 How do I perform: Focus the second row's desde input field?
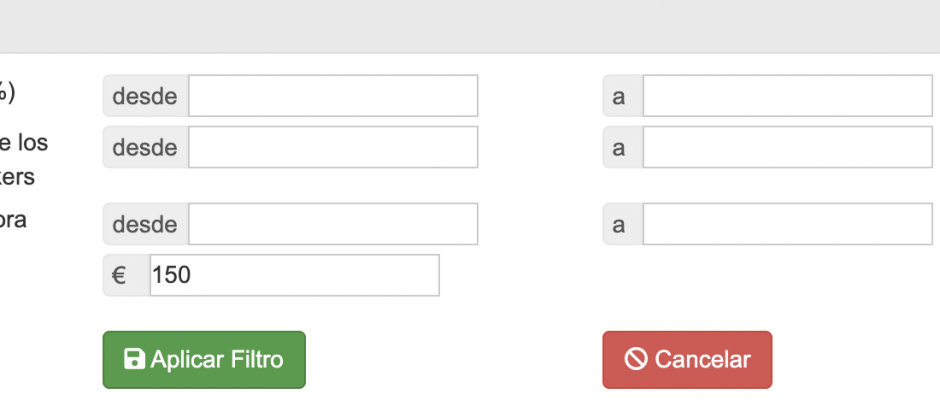point(333,147)
